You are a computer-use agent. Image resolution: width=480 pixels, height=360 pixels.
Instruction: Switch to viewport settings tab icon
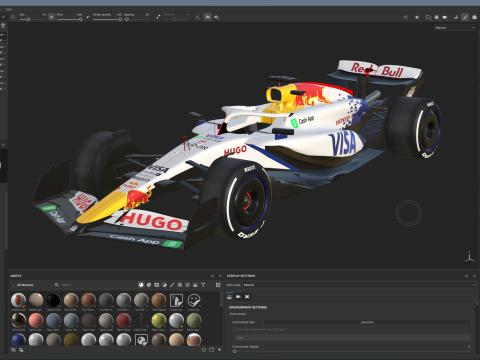tap(247, 297)
